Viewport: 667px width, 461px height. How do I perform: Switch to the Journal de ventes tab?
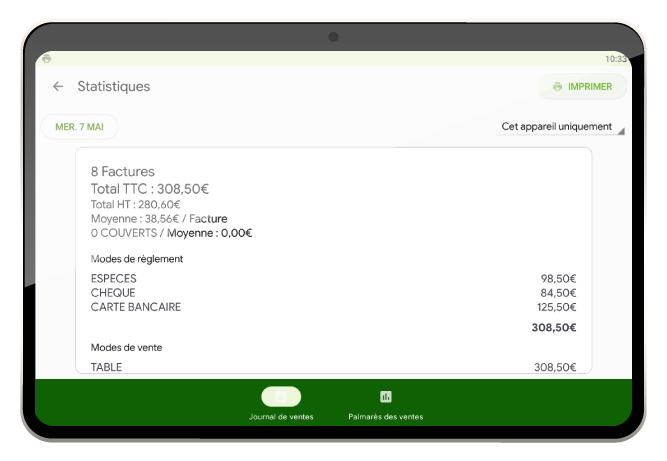[x=281, y=404]
